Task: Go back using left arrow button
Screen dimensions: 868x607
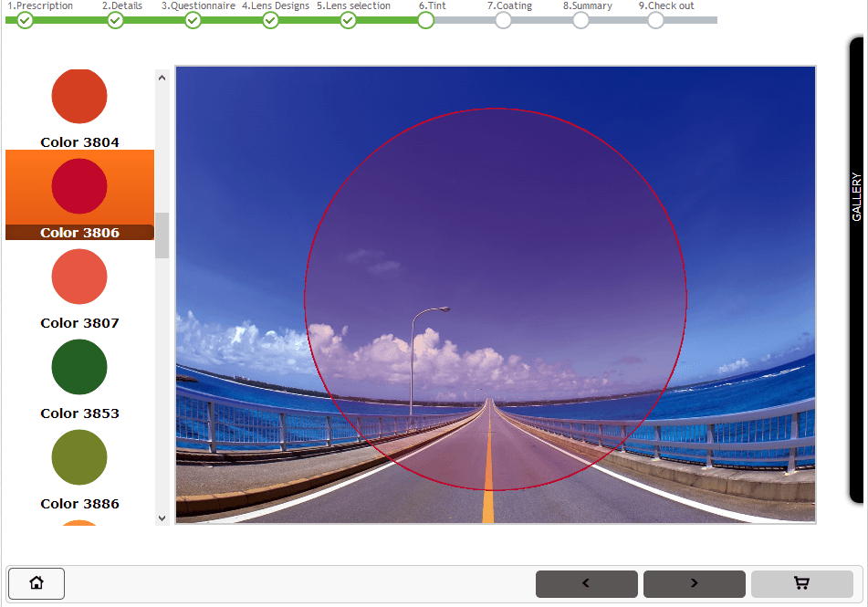Action: coord(586,584)
